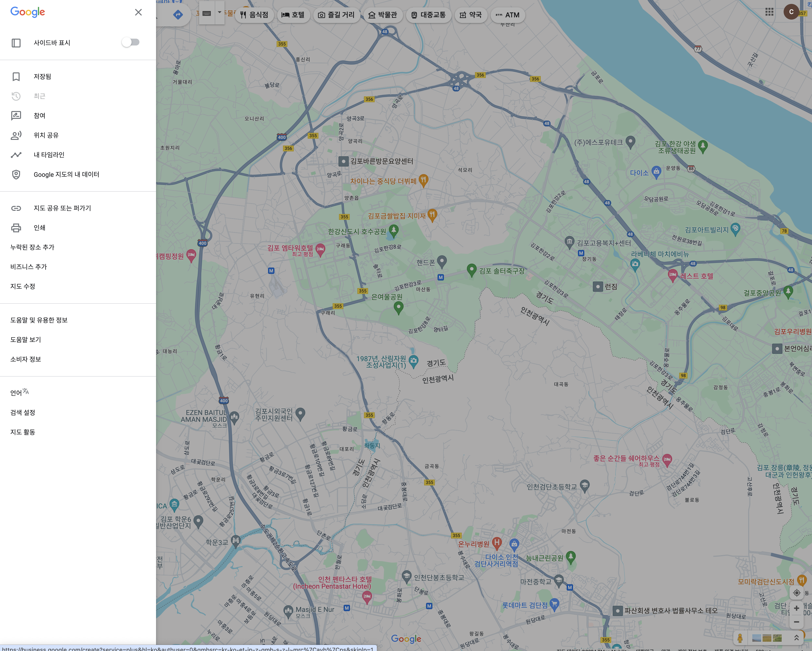Click the 참여 contribute icon
This screenshot has width=812, height=651.
[16, 116]
